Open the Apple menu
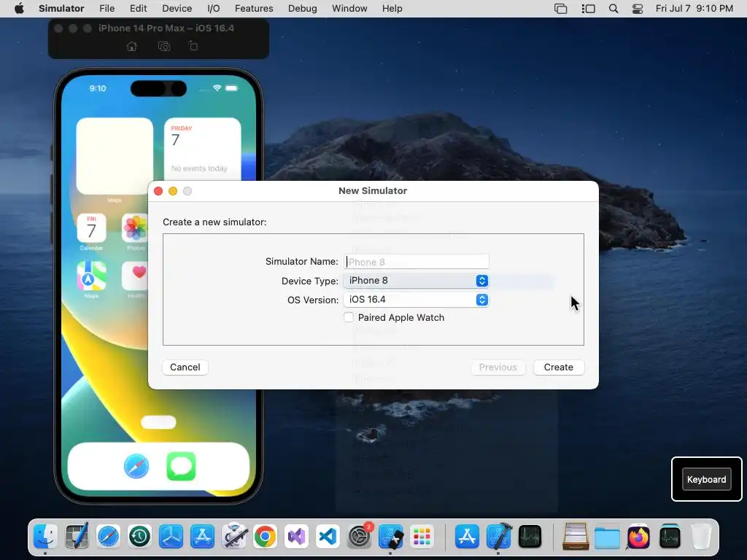Viewport: 747px width, 560px height. pyautogui.click(x=19, y=9)
